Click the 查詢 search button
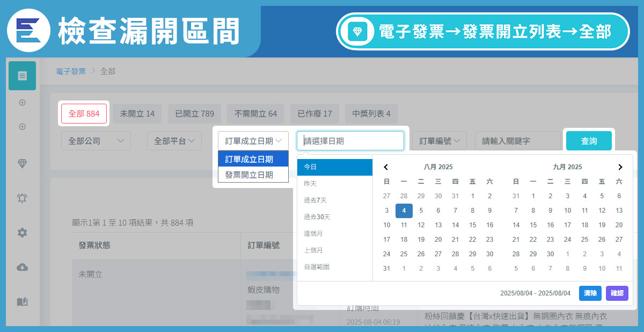Image resolution: width=644 pixels, height=332 pixels. (589, 141)
